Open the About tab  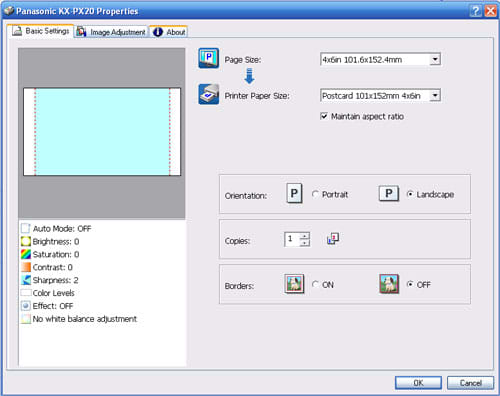click(x=169, y=32)
